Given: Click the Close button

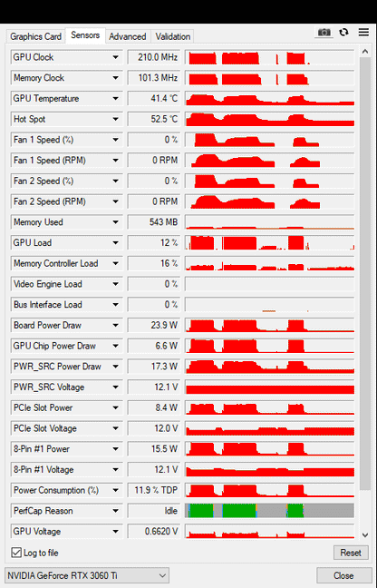Looking at the screenshot, I should 343,575.
